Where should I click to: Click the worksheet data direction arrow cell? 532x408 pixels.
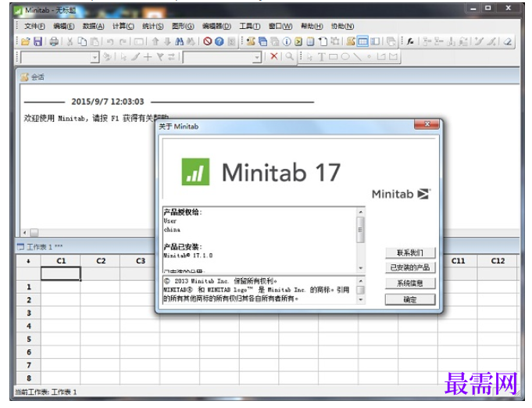click(x=28, y=261)
